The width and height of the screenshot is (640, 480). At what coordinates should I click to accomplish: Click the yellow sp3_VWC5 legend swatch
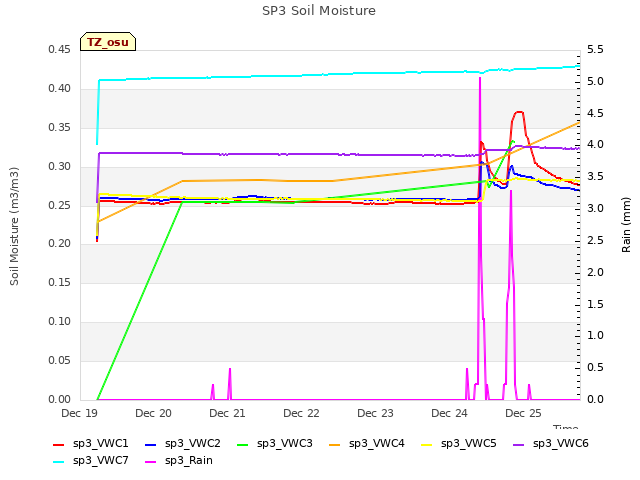(x=427, y=444)
